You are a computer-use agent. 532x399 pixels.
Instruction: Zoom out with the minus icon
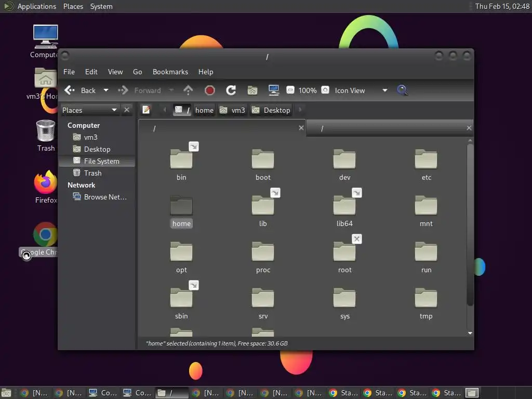[290, 90]
